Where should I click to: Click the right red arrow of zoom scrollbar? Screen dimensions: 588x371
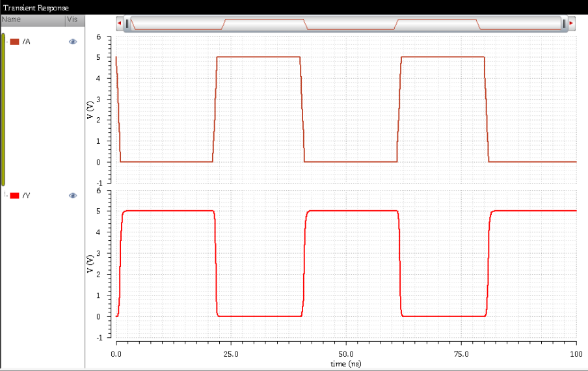pos(572,23)
